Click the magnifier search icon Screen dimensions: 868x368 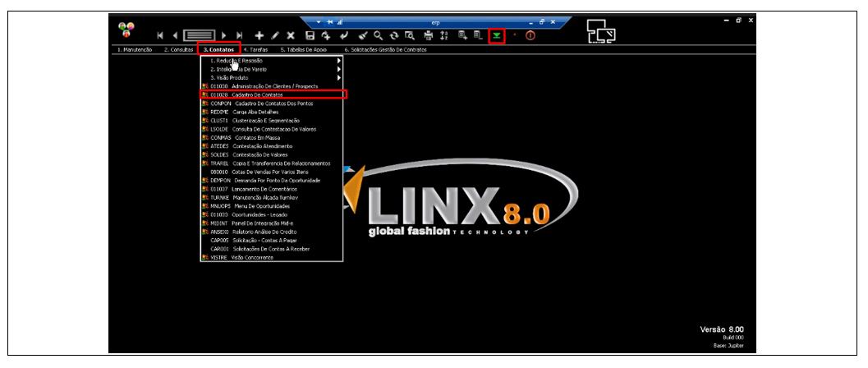click(378, 35)
